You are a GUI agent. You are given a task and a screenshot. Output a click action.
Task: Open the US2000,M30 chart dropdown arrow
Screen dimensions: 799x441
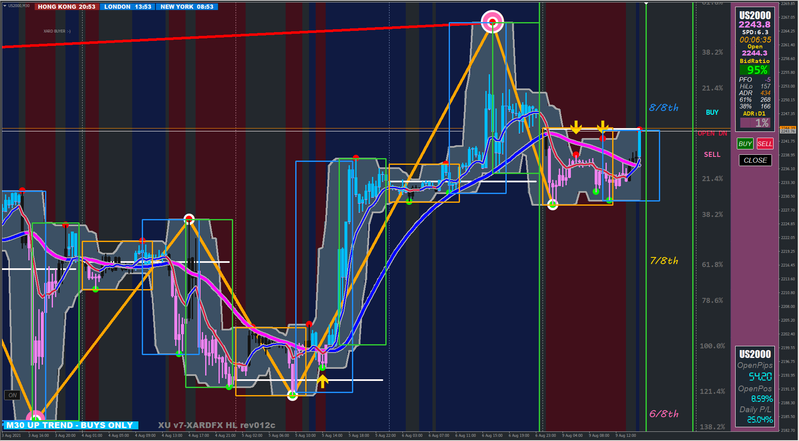click(x=5, y=5)
